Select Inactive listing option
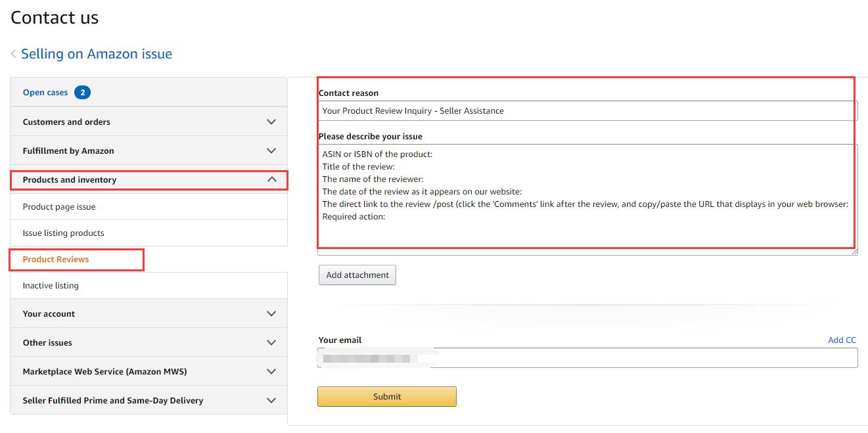The height and width of the screenshot is (433, 868). coord(51,286)
